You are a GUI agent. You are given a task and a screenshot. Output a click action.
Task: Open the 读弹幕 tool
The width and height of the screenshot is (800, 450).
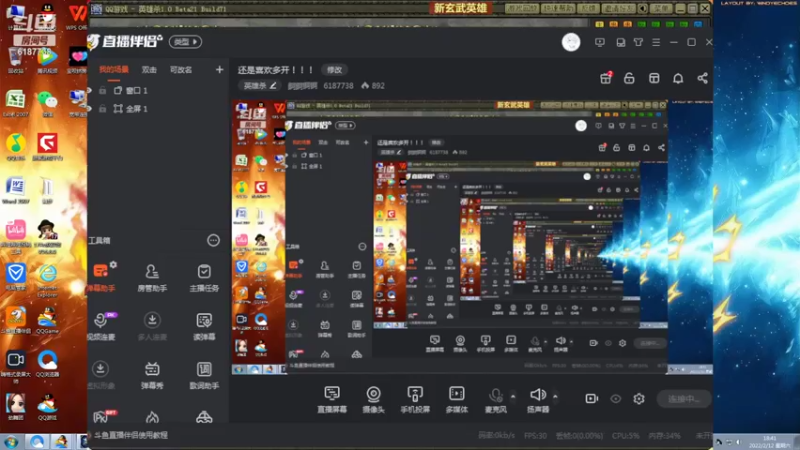(204, 327)
